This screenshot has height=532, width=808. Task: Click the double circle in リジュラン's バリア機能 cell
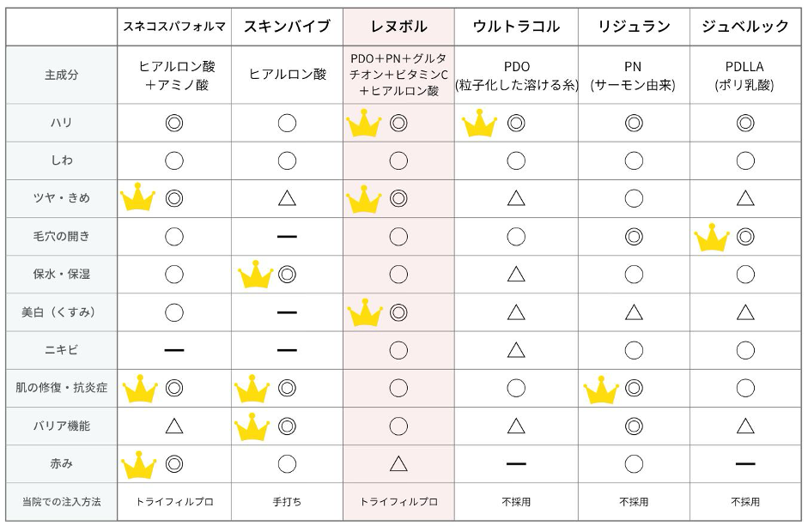pos(634,426)
